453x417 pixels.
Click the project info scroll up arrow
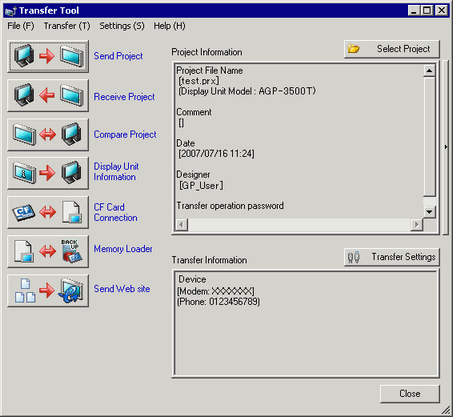point(429,71)
